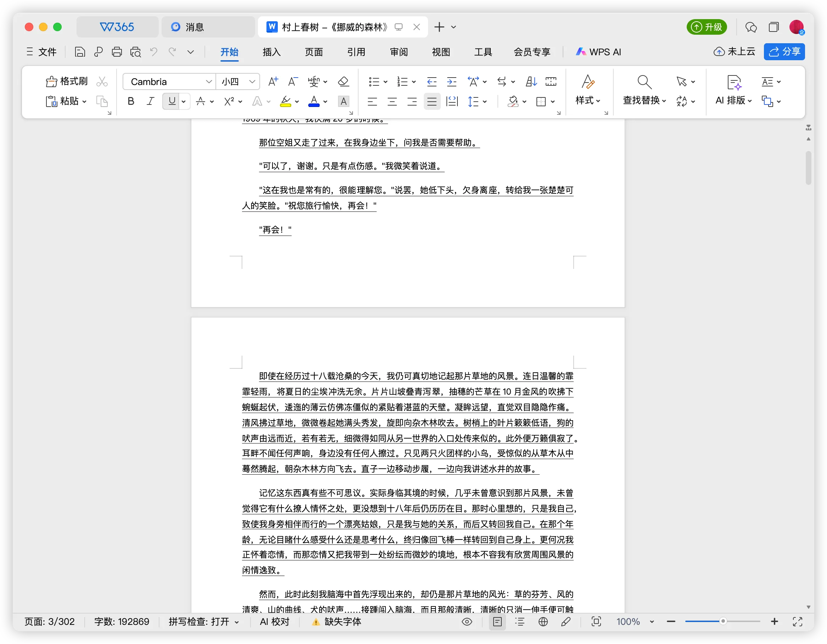Open the AI 排版 layout tool
Image resolution: width=827 pixels, height=644 pixels.
point(733,90)
